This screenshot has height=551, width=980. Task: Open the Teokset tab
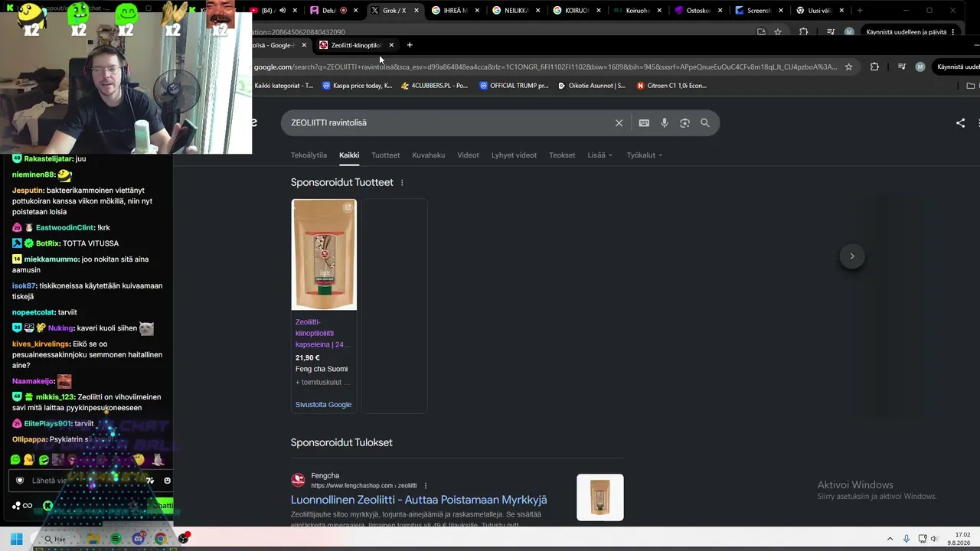tap(562, 155)
